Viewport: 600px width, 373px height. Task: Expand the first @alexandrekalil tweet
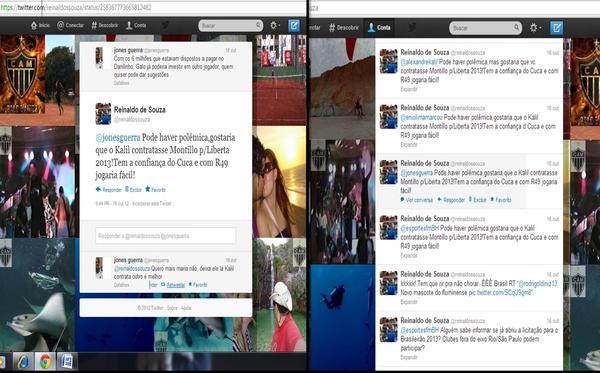(409, 89)
